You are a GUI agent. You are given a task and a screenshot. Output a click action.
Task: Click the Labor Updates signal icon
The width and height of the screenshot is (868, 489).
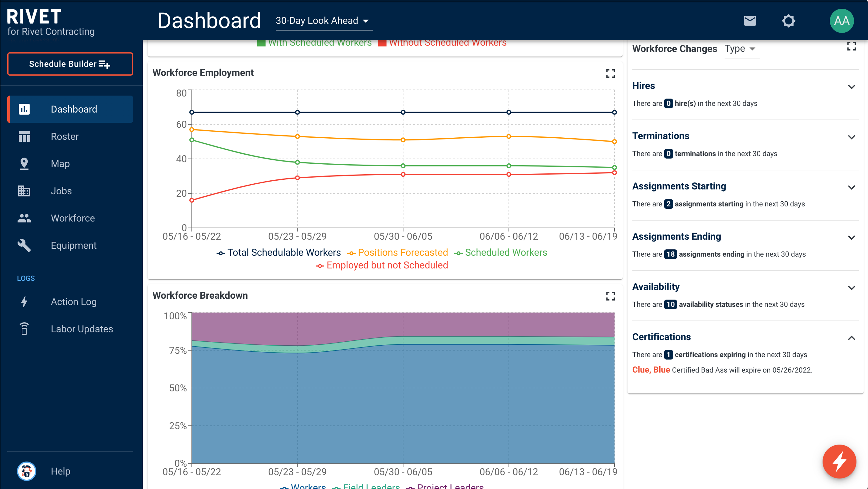tap(24, 329)
